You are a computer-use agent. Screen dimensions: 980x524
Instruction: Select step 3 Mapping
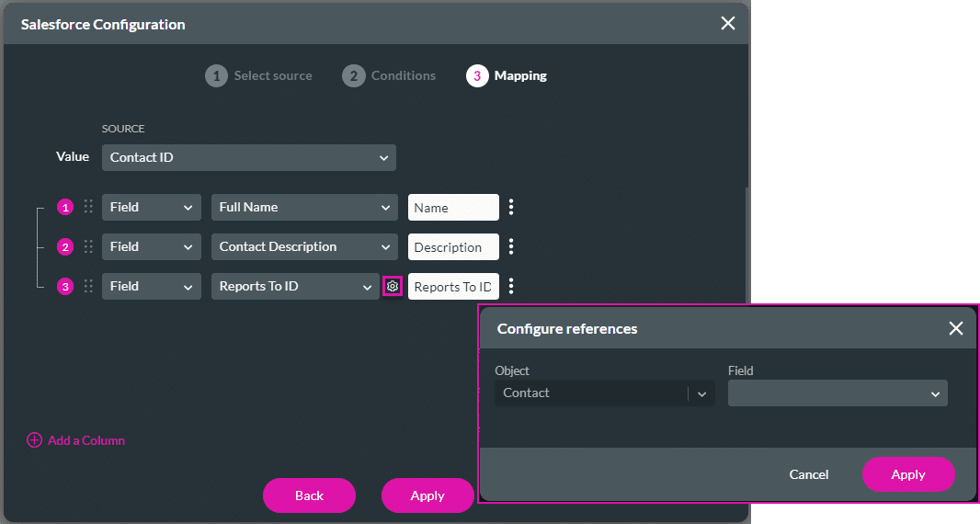(x=507, y=75)
